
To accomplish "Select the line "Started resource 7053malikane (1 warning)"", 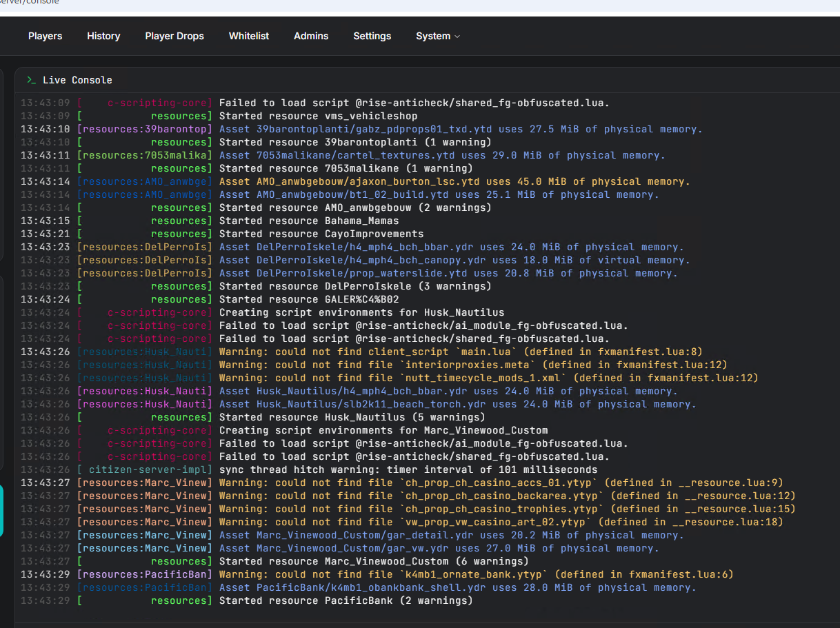I will pos(346,168).
